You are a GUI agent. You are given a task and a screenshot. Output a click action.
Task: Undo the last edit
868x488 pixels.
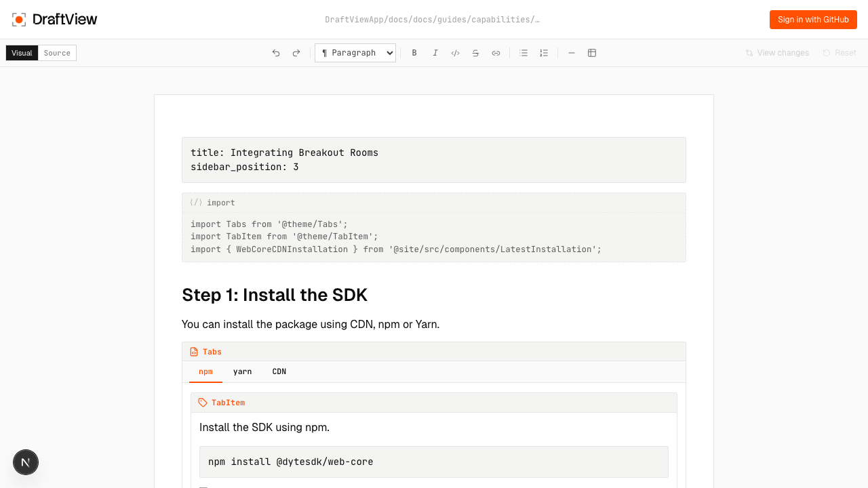pyautogui.click(x=276, y=53)
